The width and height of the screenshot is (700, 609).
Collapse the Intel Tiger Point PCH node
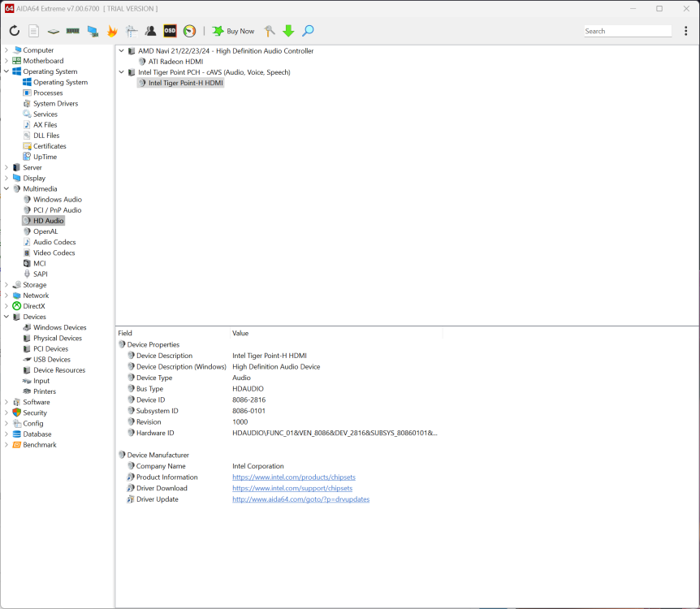(x=121, y=72)
